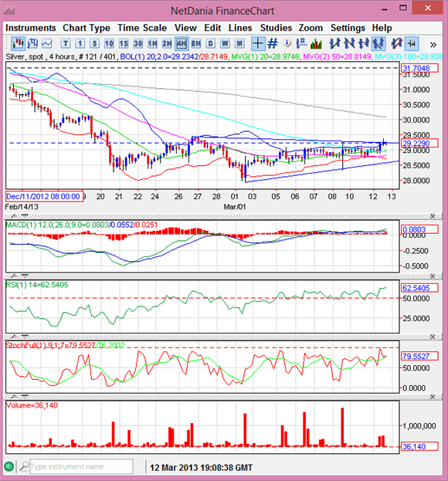Viewport: 448px width, 481px height.
Task: Click the 0.0803 MACD value label
Action: [419, 229]
